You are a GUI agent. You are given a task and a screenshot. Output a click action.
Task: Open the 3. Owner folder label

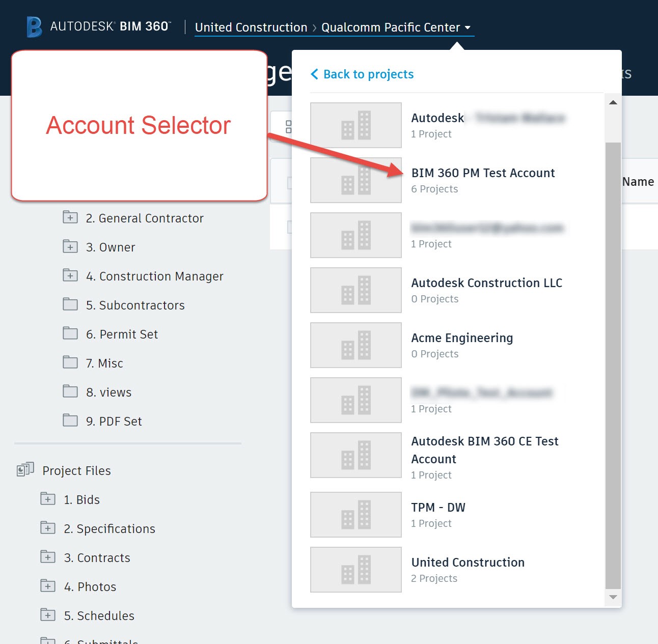tap(111, 247)
